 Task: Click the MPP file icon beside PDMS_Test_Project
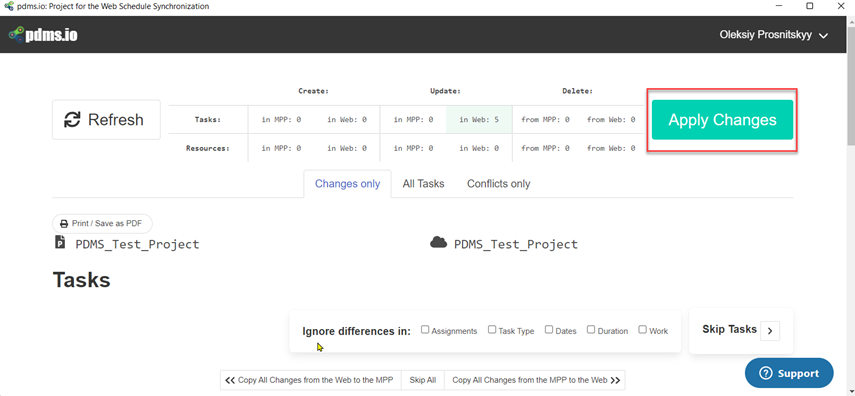click(x=60, y=242)
